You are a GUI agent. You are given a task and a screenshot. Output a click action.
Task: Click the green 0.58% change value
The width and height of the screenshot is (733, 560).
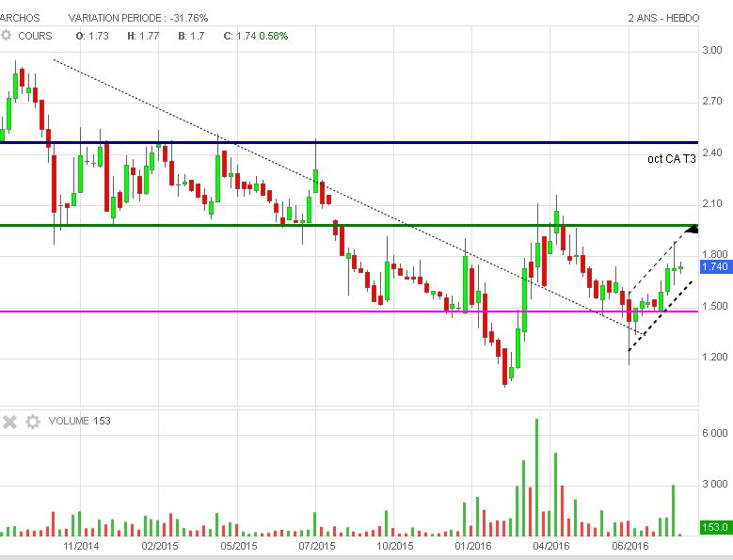(x=274, y=36)
